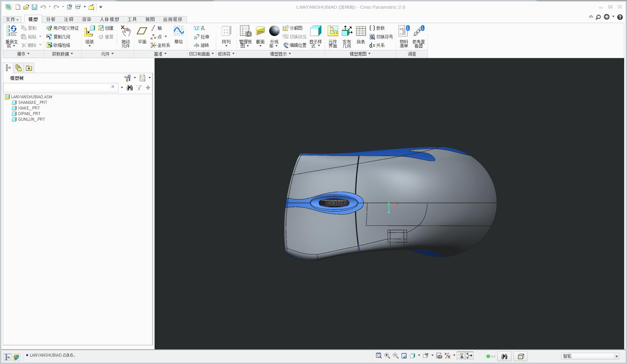Toggle the Exploded View (分解图) button
The height and width of the screenshot is (364, 627).
[x=293, y=28]
